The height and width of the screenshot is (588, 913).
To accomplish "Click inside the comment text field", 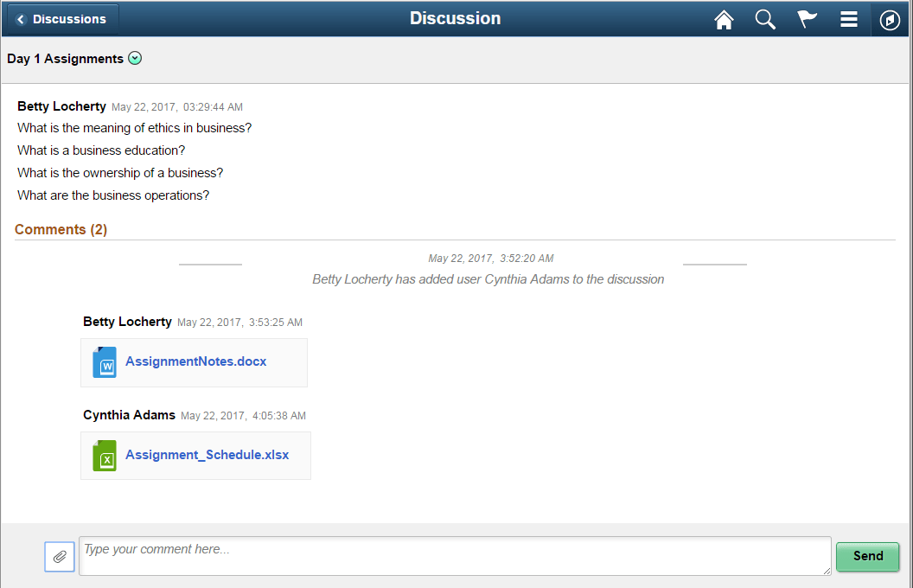I will coord(456,556).
